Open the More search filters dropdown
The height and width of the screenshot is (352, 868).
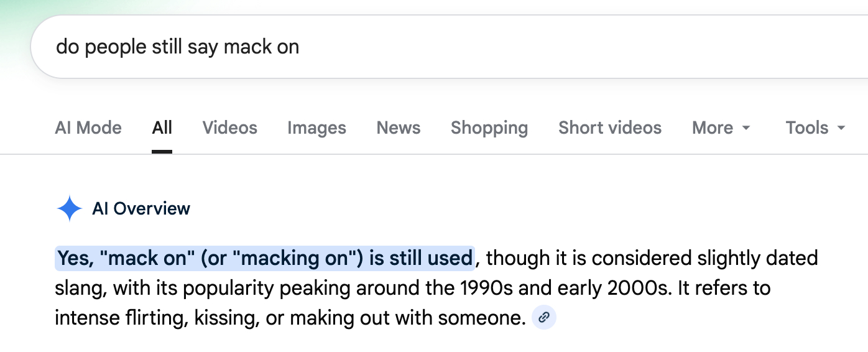(721, 128)
